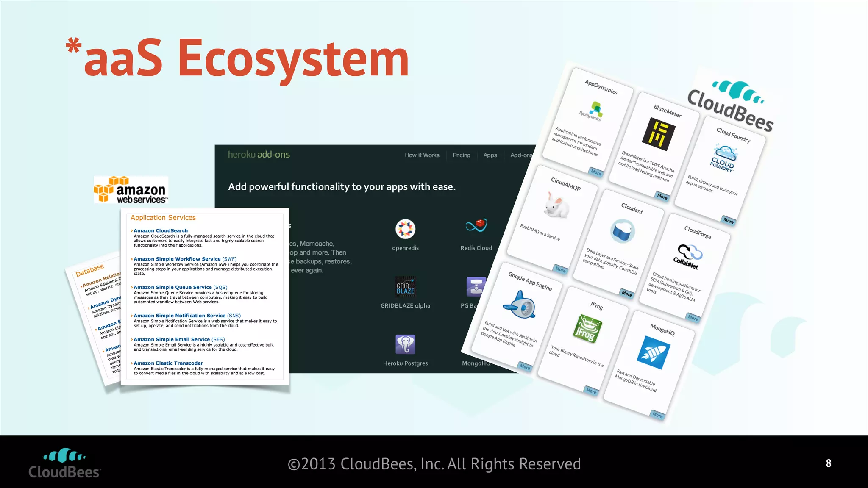Click the Amazon Web Services logo
Viewport: 868px width, 488px height.
tap(131, 190)
